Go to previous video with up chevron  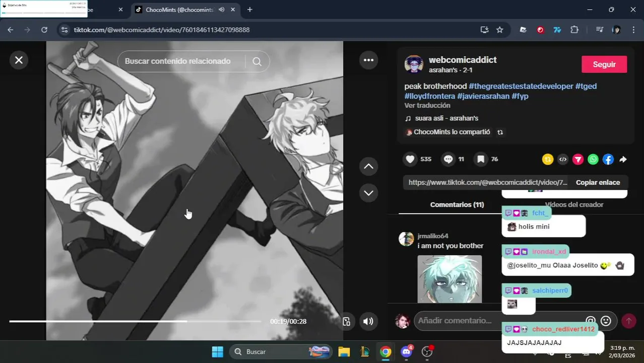[368, 166]
